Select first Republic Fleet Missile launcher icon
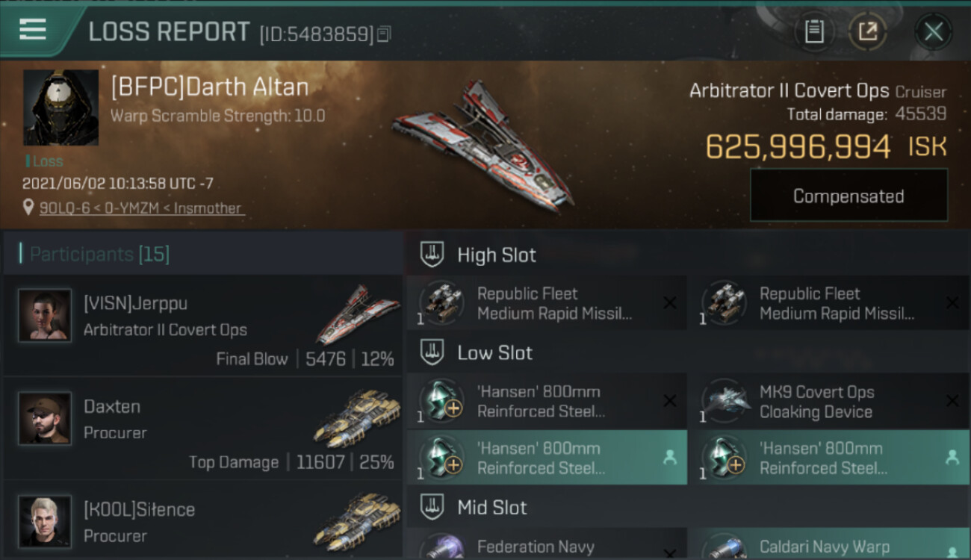The image size is (971, 560). coord(441,303)
